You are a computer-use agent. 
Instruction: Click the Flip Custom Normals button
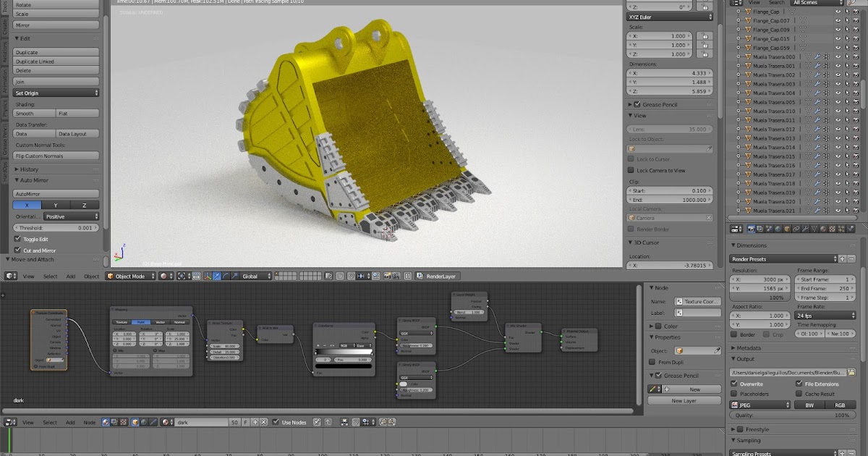56,156
